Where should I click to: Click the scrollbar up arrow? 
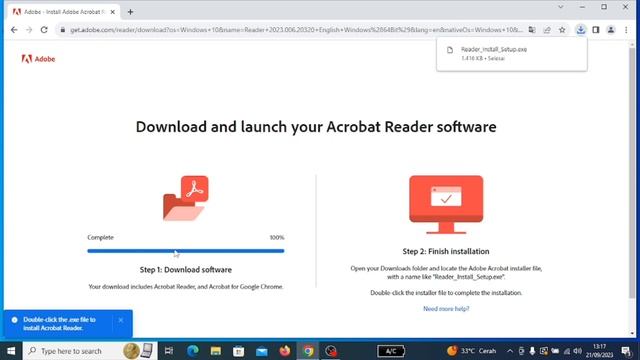click(632, 44)
